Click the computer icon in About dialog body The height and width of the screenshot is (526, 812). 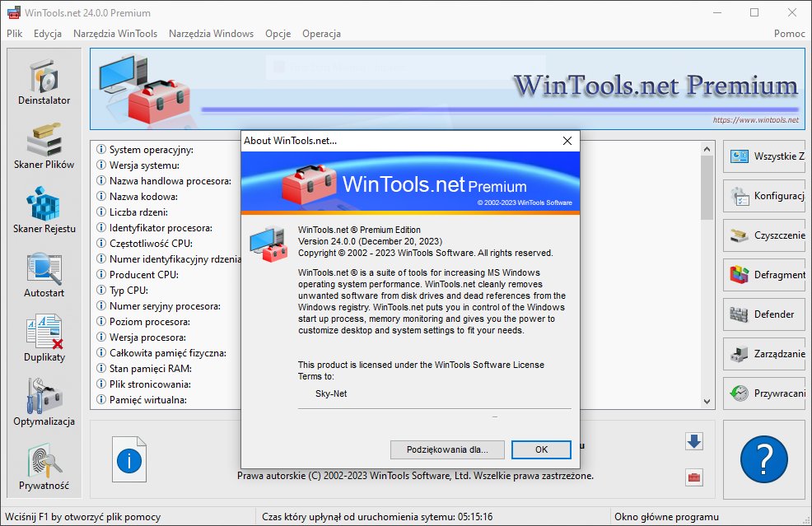tap(268, 244)
